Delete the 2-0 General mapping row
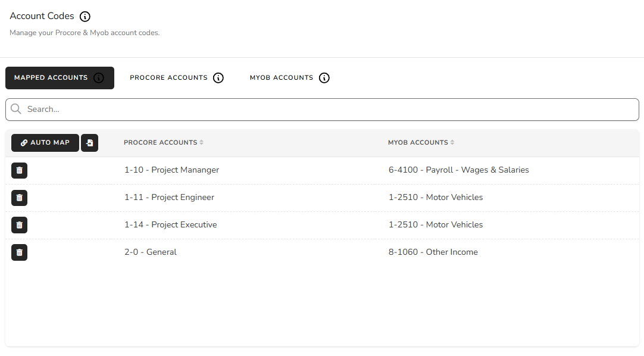Screen dimensions: 644x356 [19, 252]
